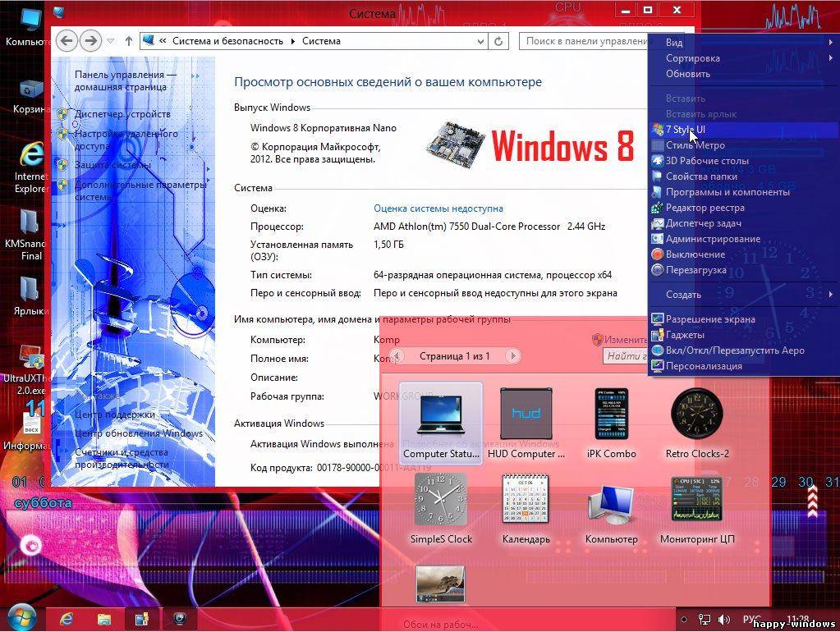The height and width of the screenshot is (632, 840).
Task: Open the address bar history dropdown
Action: coord(480,41)
